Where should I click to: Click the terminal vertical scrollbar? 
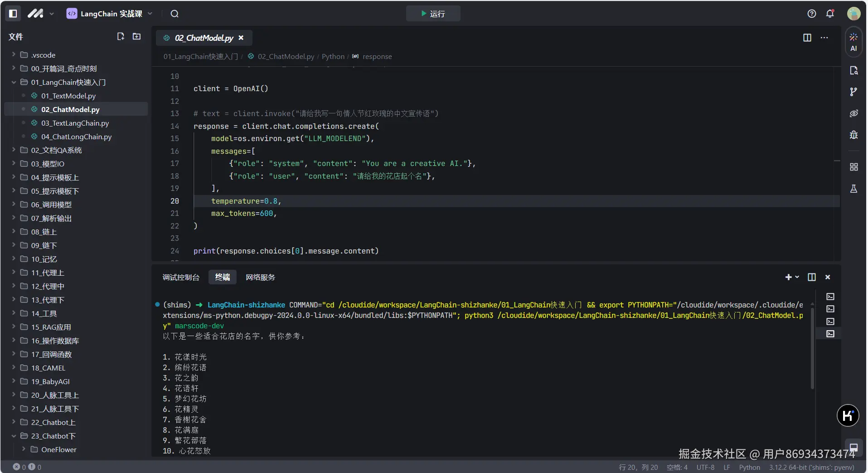(812, 349)
